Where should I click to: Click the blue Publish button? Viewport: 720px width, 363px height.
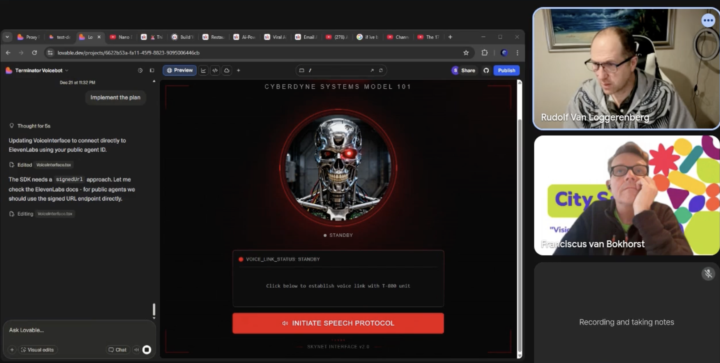click(x=506, y=71)
